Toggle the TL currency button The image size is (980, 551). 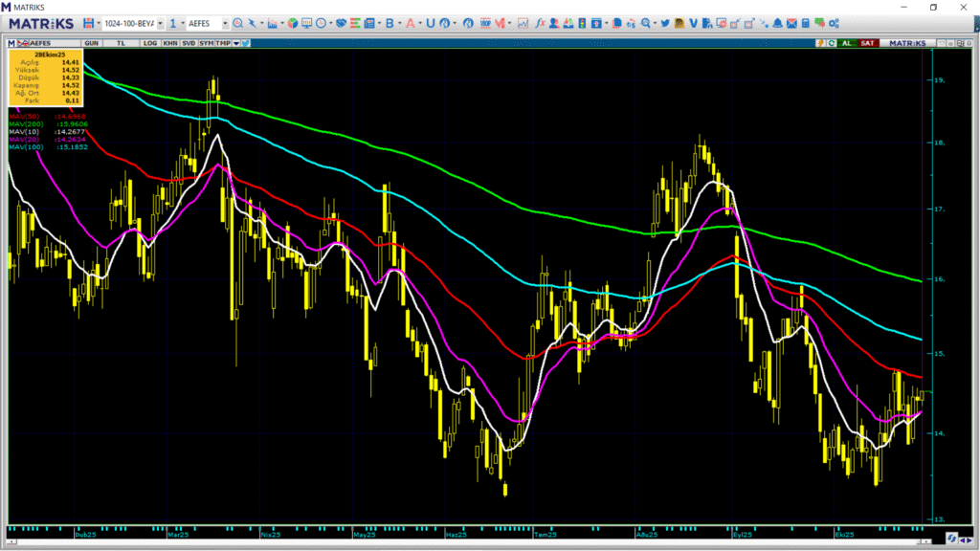121,43
